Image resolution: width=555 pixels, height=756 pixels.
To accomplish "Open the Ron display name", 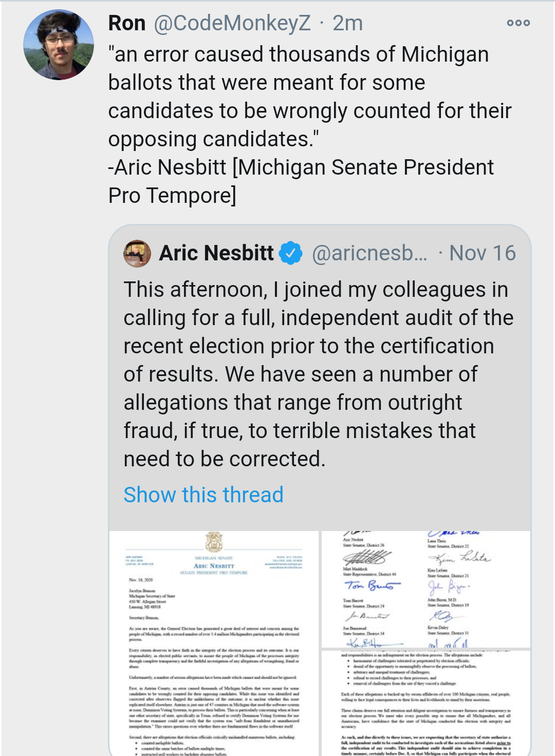I will click(x=127, y=23).
